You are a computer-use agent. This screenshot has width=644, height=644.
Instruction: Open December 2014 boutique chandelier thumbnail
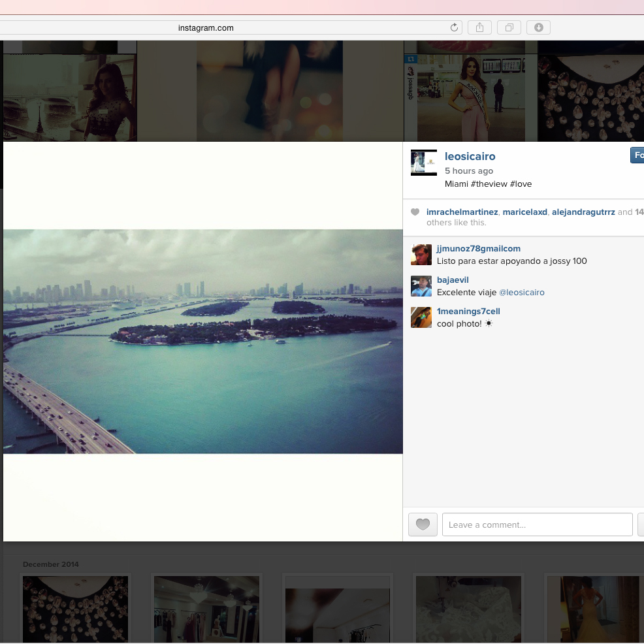click(206, 609)
